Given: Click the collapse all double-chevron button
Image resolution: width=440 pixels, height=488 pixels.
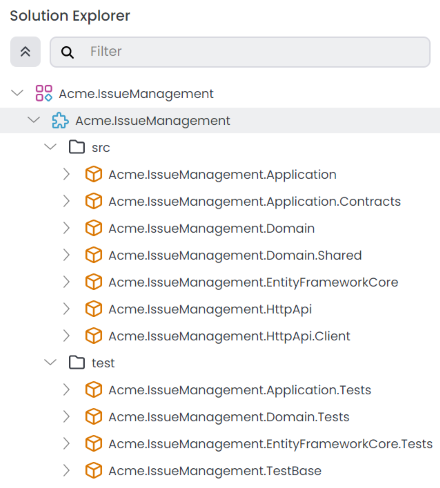Looking at the screenshot, I should pos(25,52).
